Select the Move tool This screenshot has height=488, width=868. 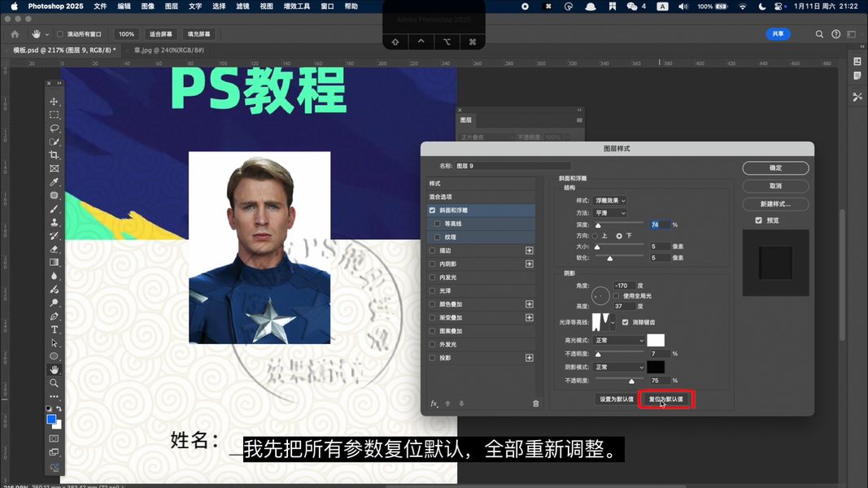tap(54, 101)
